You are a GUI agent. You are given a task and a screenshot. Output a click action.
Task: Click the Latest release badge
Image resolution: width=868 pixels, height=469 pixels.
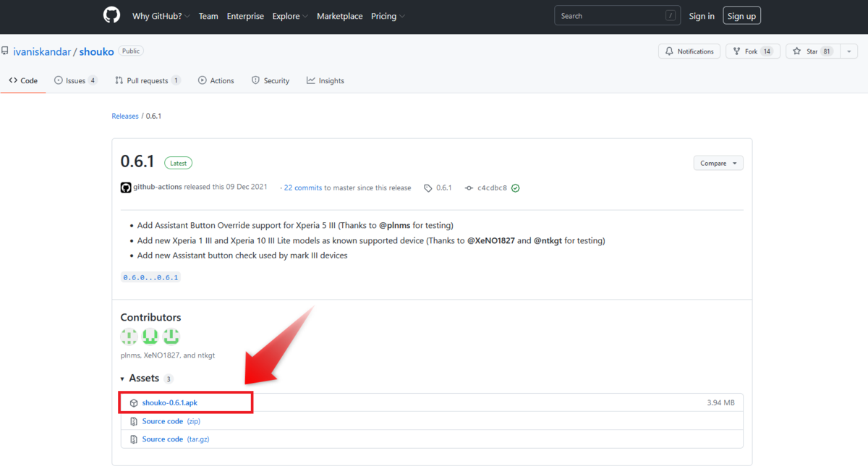(x=178, y=163)
